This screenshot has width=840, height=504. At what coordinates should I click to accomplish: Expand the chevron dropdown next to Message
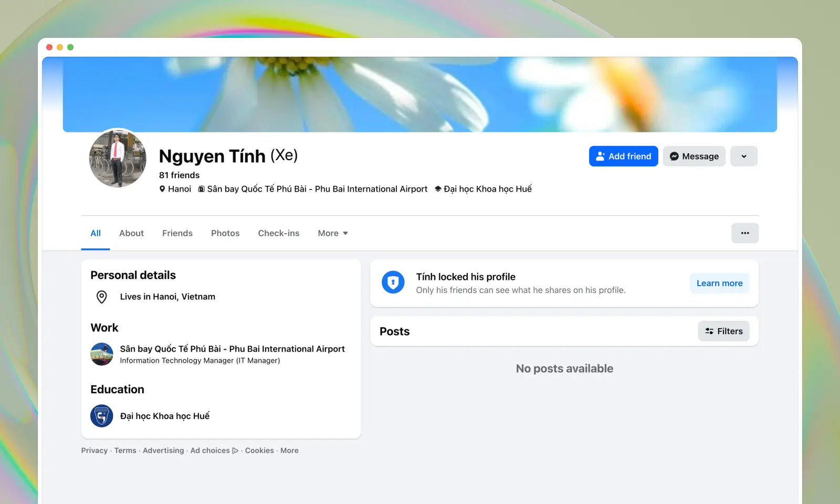[x=743, y=156]
